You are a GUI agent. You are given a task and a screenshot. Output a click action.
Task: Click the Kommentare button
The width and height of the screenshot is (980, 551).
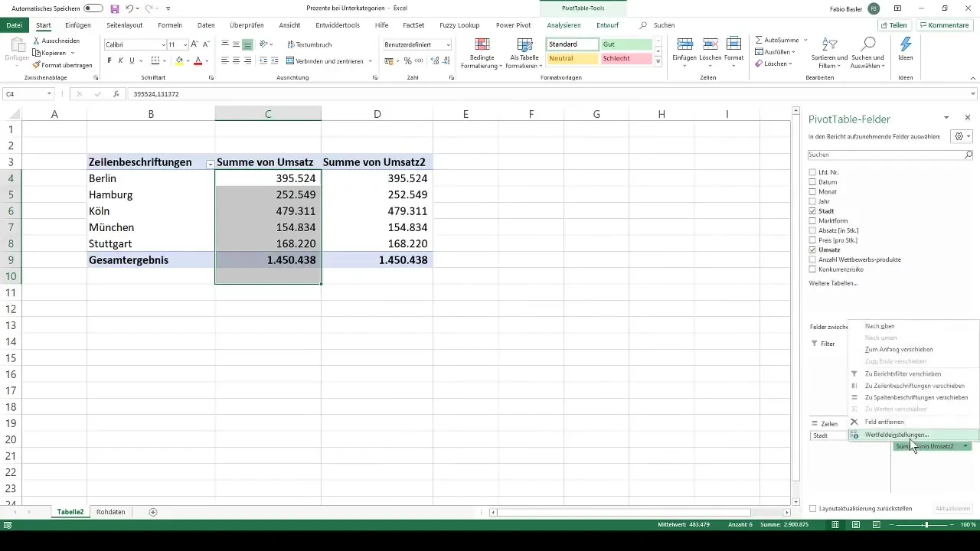(943, 24)
